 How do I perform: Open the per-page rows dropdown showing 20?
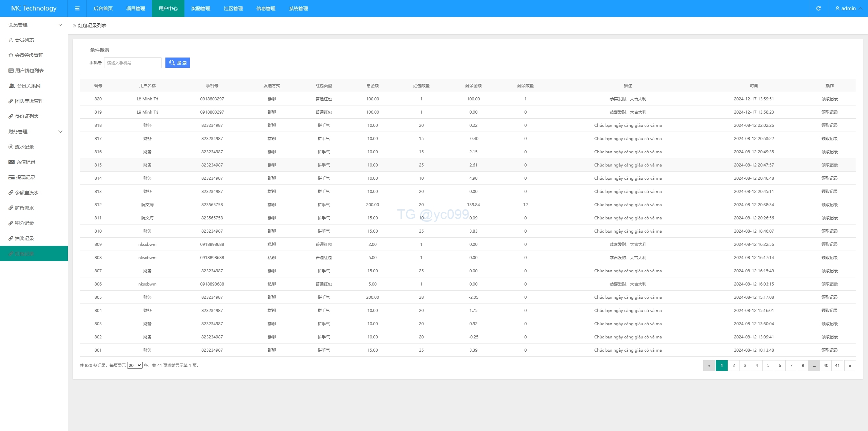(x=135, y=365)
